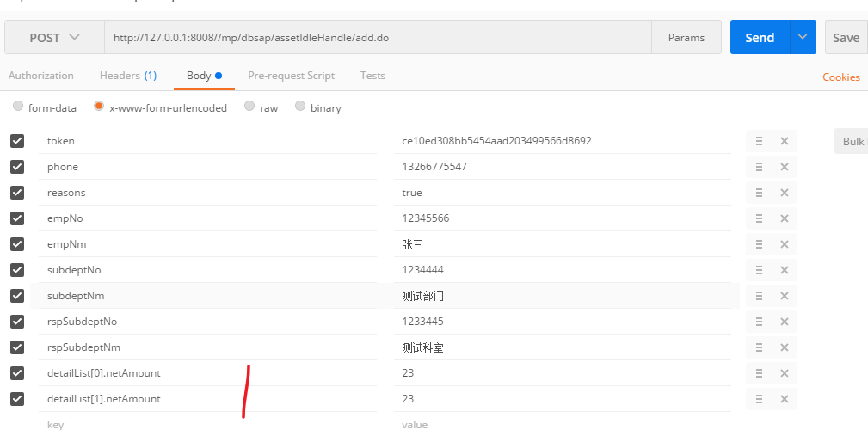Focus the new key input field
The height and width of the screenshot is (430, 868).
coord(207,425)
